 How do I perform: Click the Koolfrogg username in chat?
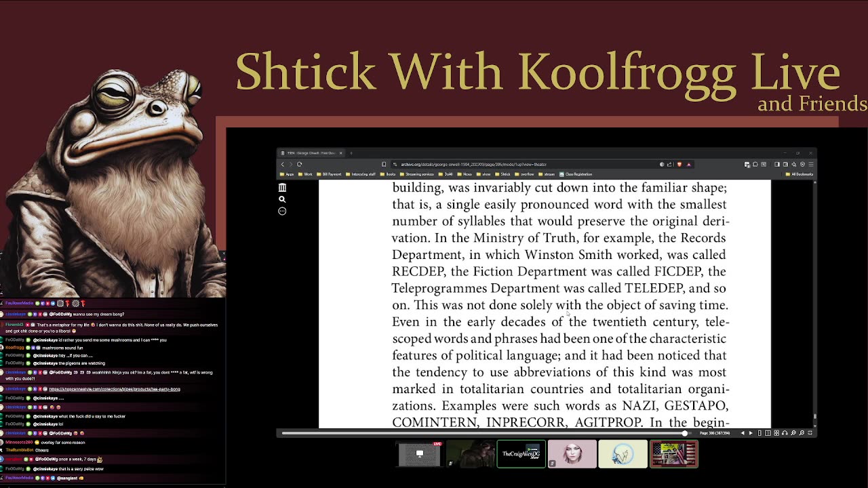pyautogui.click(x=15, y=348)
